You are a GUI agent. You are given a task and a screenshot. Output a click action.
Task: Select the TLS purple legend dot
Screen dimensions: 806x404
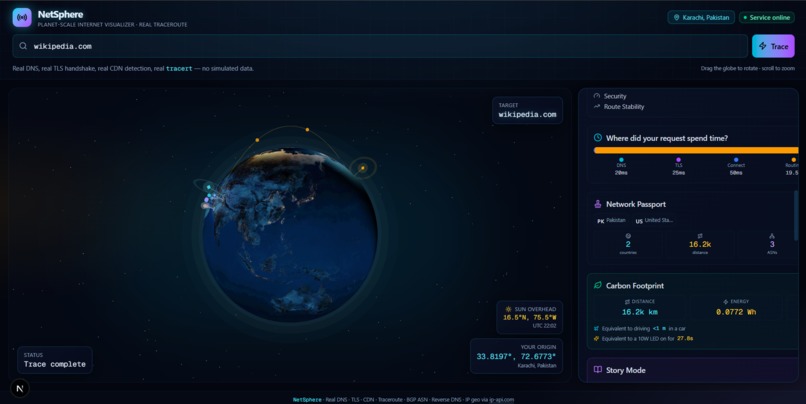pos(679,160)
